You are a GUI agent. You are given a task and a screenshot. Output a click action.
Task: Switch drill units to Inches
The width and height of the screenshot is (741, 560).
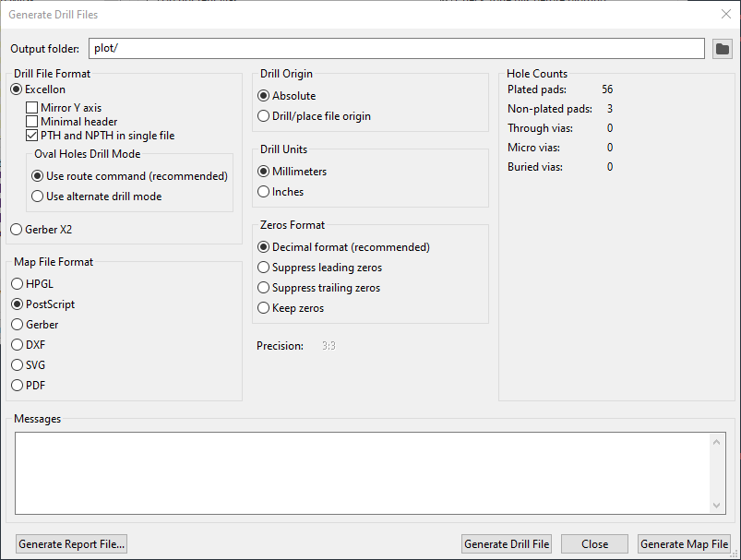pyautogui.click(x=264, y=192)
